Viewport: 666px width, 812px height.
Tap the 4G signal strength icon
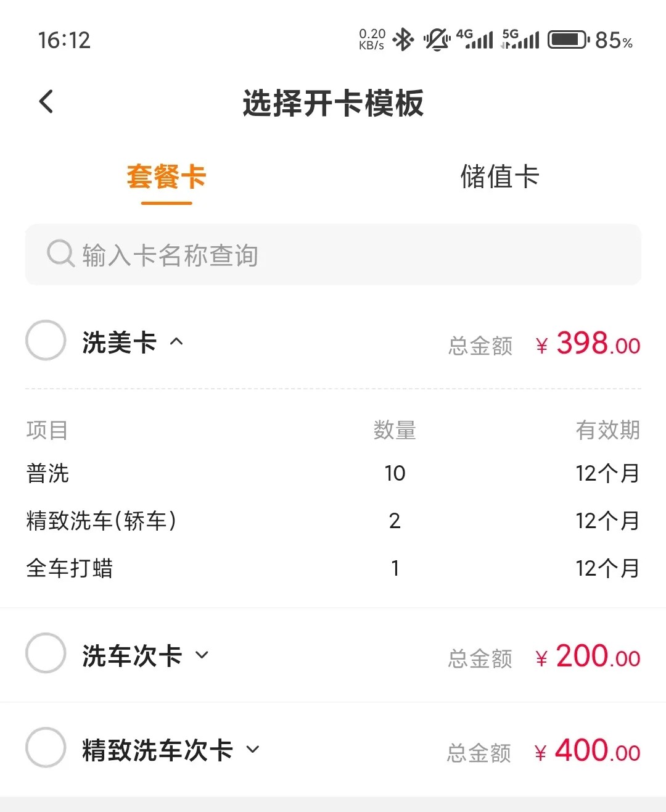point(475,39)
